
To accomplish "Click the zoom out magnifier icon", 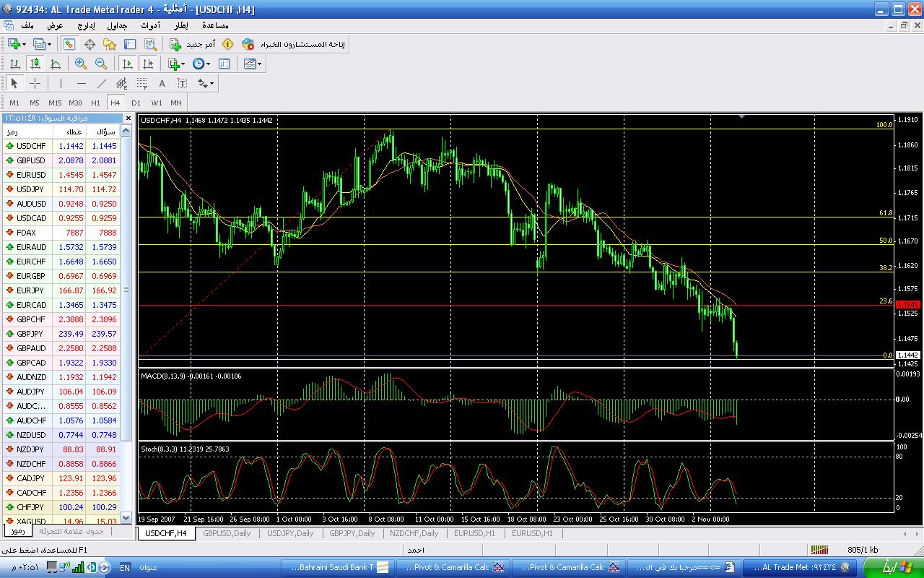I will [x=101, y=64].
